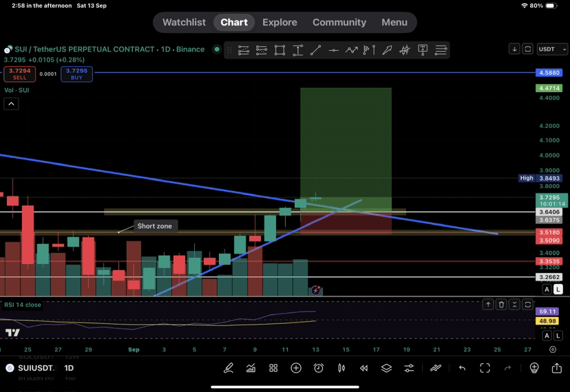This screenshot has width=570, height=392.
Task: Select the Chart tab
Action: (x=234, y=22)
